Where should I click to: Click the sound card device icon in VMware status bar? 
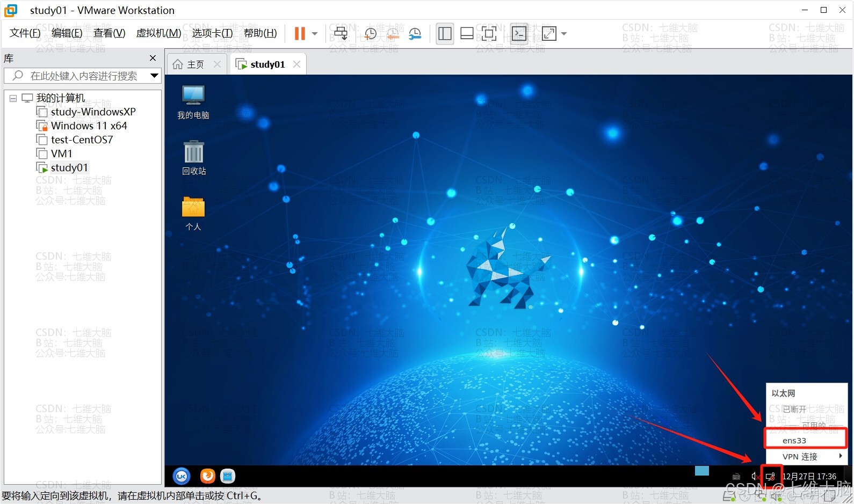[x=777, y=496]
